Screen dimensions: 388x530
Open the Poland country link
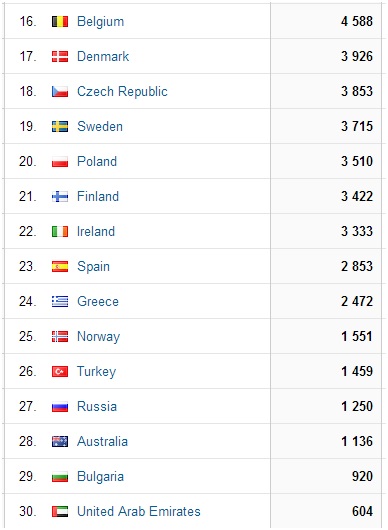pyautogui.click(x=97, y=162)
